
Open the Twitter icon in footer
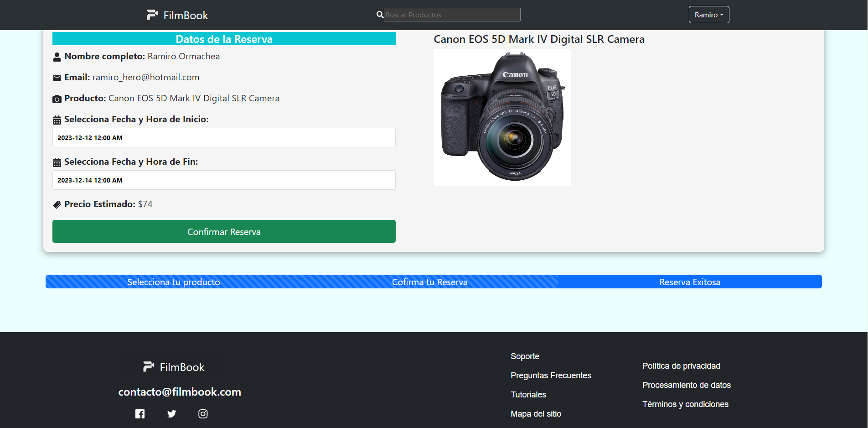pos(171,414)
